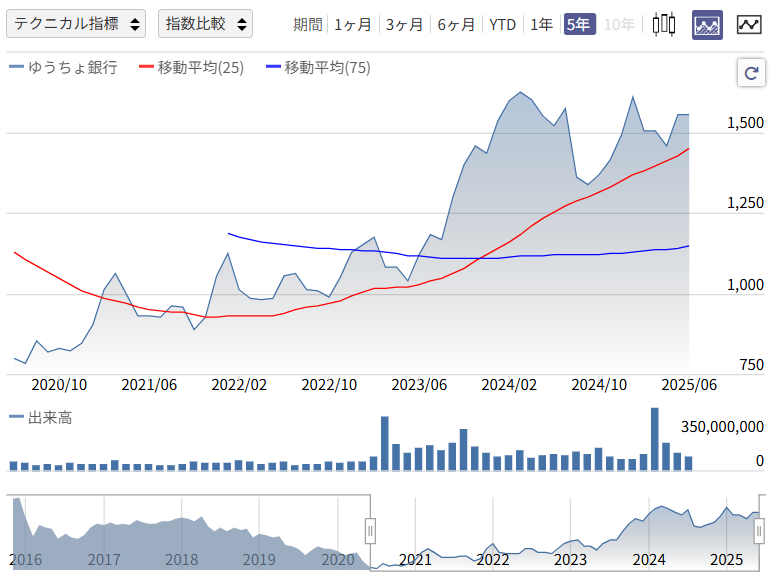Switch to line chart view icon
This screenshot has height=575, width=776.
pos(749,24)
